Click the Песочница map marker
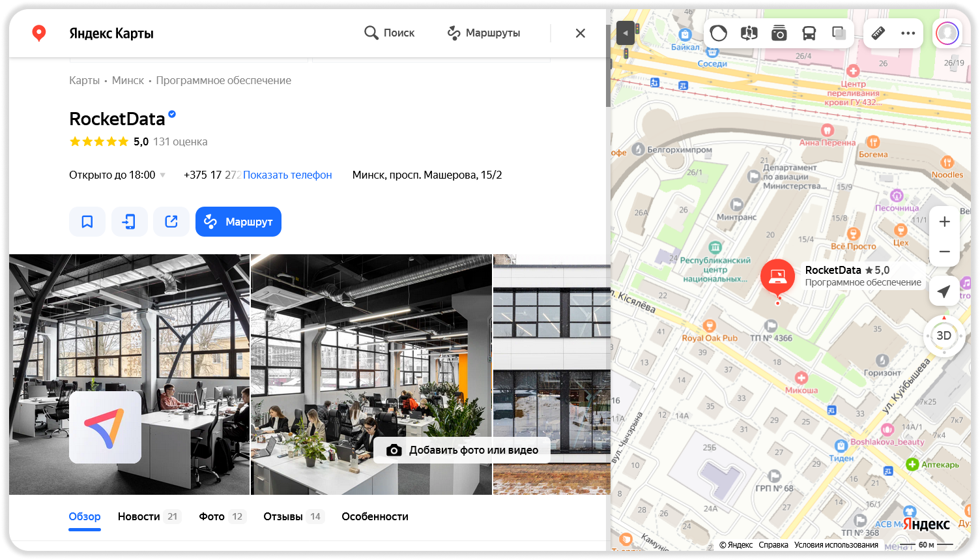 click(897, 196)
